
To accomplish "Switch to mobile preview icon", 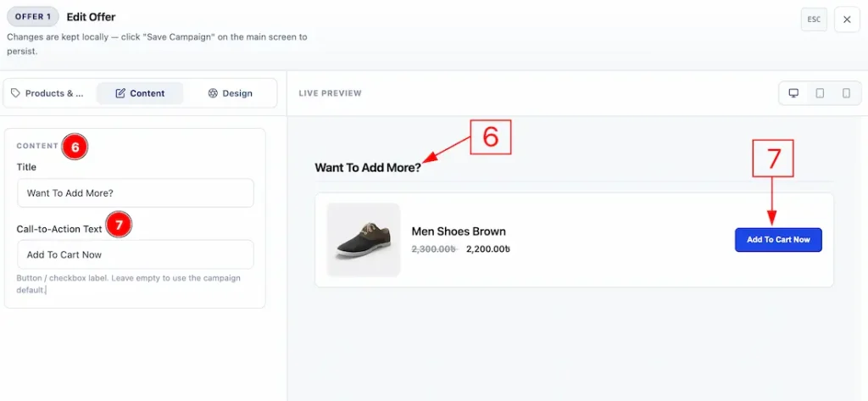I will (x=847, y=93).
